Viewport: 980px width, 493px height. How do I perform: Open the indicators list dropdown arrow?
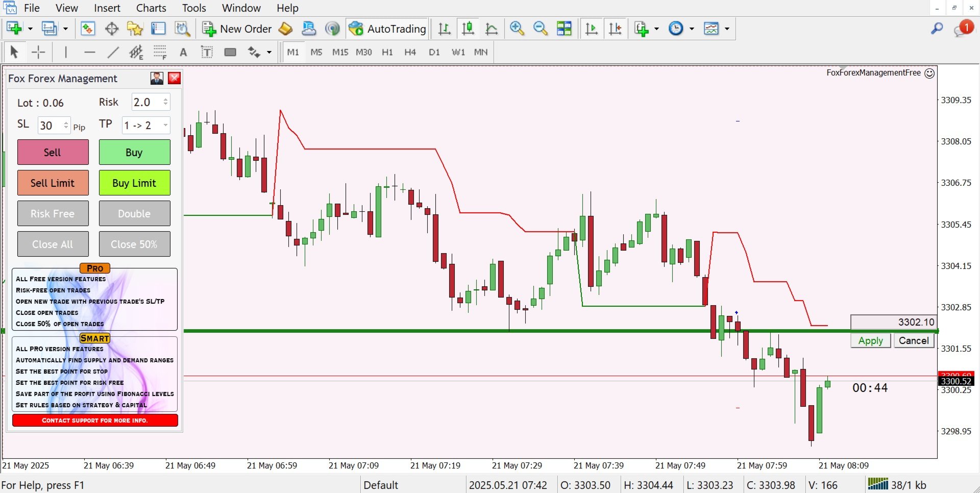pyautogui.click(x=656, y=29)
